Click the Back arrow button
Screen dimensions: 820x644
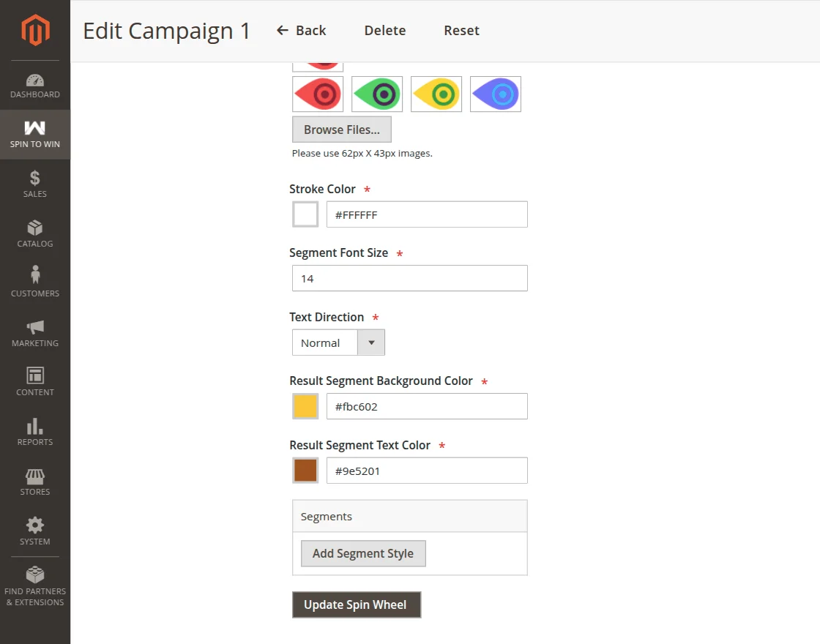(301, 31)
